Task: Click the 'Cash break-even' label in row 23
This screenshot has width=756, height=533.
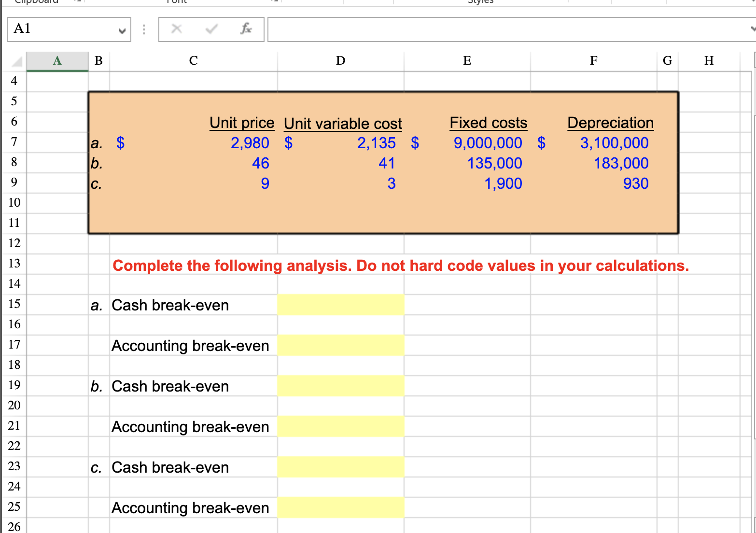Action: (170, 467)
